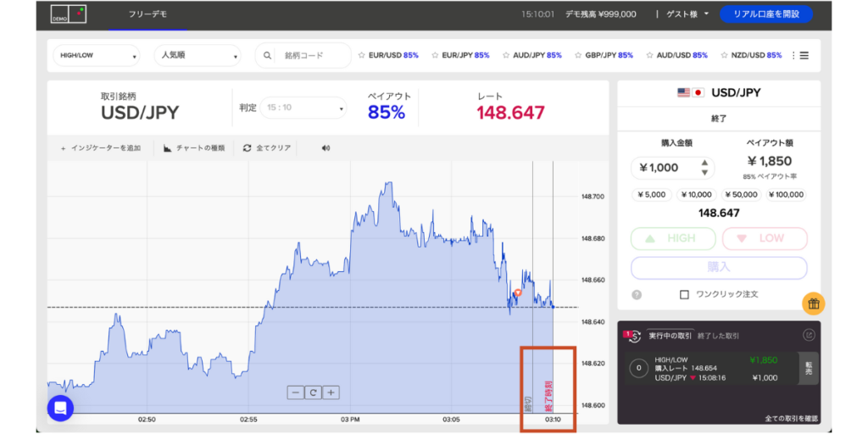Click the リアル口座を開設 button
The height and width of the screenshot is (434, 868).
click(x=766, y=14)
